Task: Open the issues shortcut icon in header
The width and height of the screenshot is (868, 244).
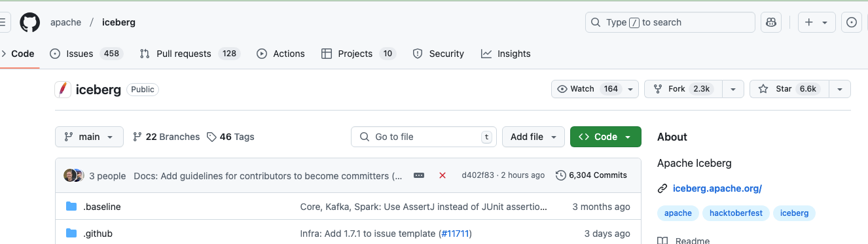Action: point(852,22)
